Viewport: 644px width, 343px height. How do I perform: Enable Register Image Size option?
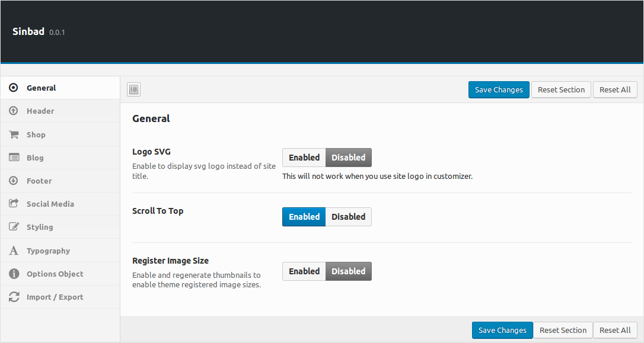coord(304,271)
